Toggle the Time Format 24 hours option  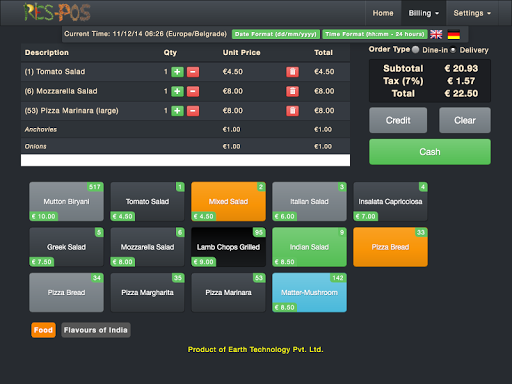click(x=375, y=34)
